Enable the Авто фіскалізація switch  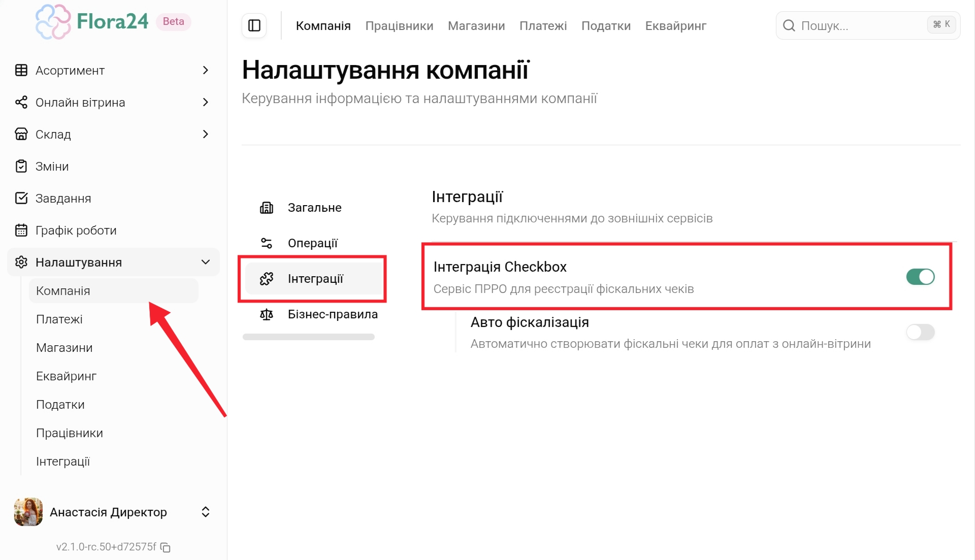[920, 332]
